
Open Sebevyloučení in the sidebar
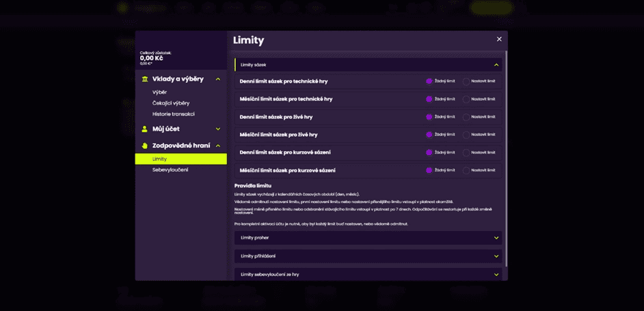pyautogui.click(x=170, y=170)
